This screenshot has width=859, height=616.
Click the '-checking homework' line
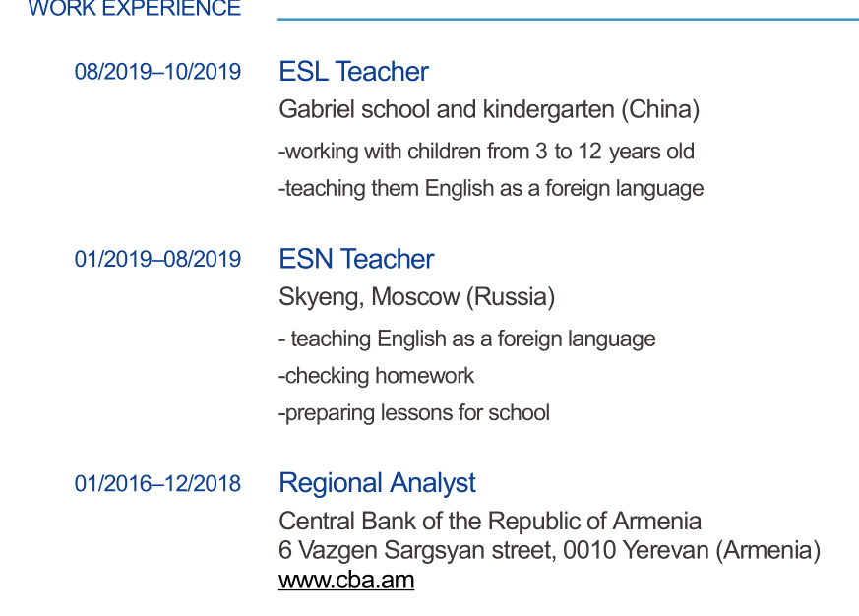click(x=376, y=376)
